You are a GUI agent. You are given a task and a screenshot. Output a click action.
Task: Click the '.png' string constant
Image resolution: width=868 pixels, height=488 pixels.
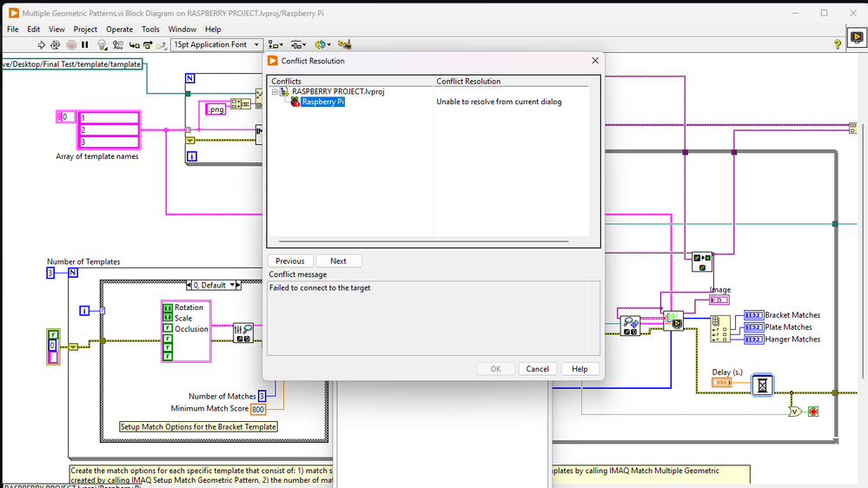click(x=215, y=109)
